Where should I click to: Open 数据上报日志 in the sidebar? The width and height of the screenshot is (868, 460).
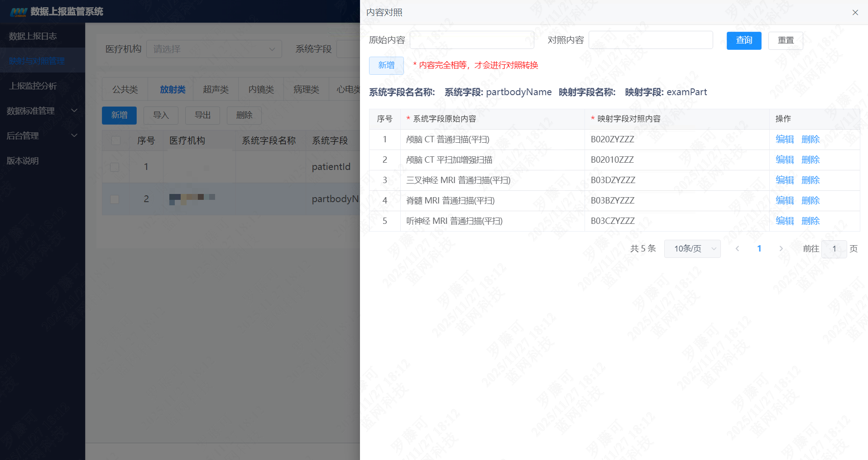pyautogui.click(x=33, y=36)
